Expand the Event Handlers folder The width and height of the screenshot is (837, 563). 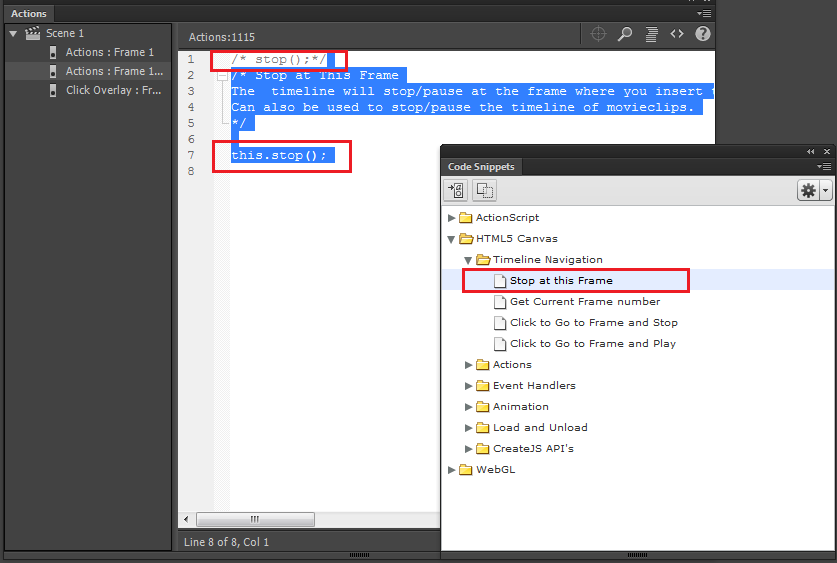(x=469, y=386)
